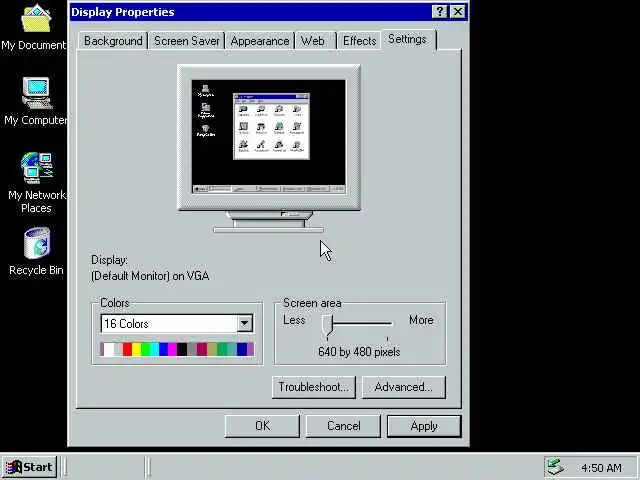Go to the Effects tab

coord(359,41)
